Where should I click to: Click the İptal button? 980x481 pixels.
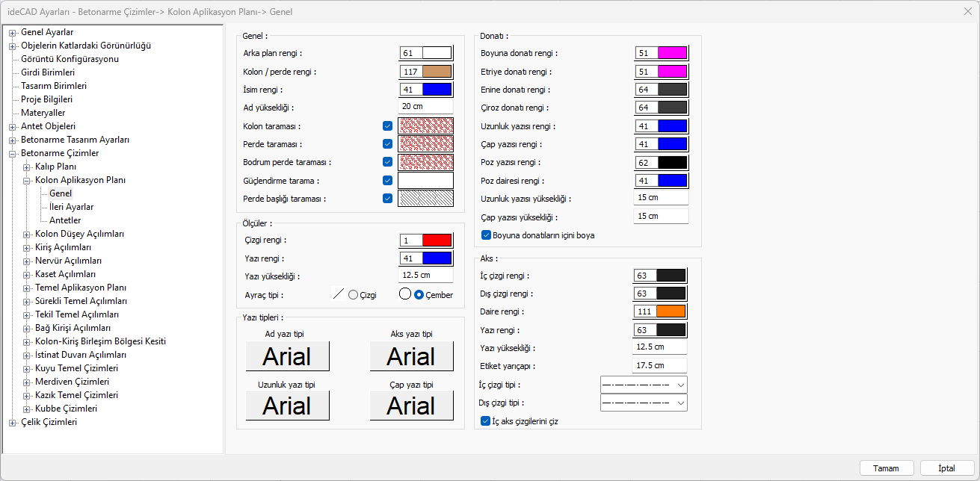946,468
